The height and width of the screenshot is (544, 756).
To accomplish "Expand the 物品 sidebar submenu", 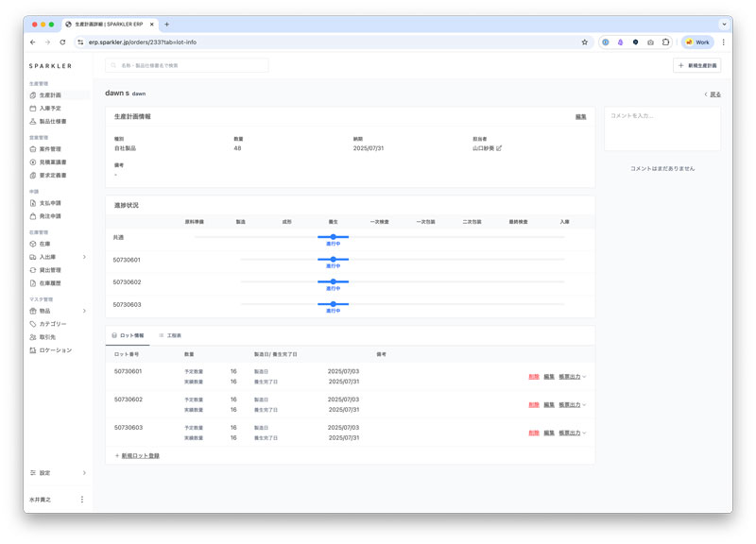I will point(84,311).
